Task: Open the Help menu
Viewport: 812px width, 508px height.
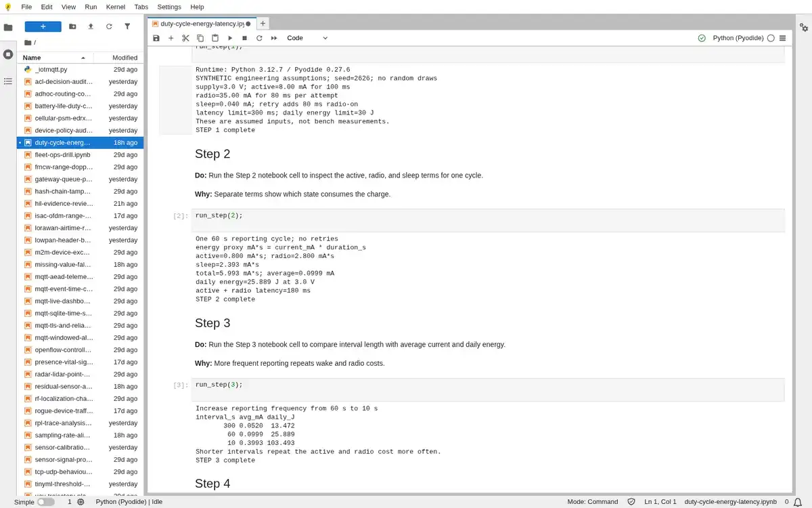Action: (x=197, y=7)
